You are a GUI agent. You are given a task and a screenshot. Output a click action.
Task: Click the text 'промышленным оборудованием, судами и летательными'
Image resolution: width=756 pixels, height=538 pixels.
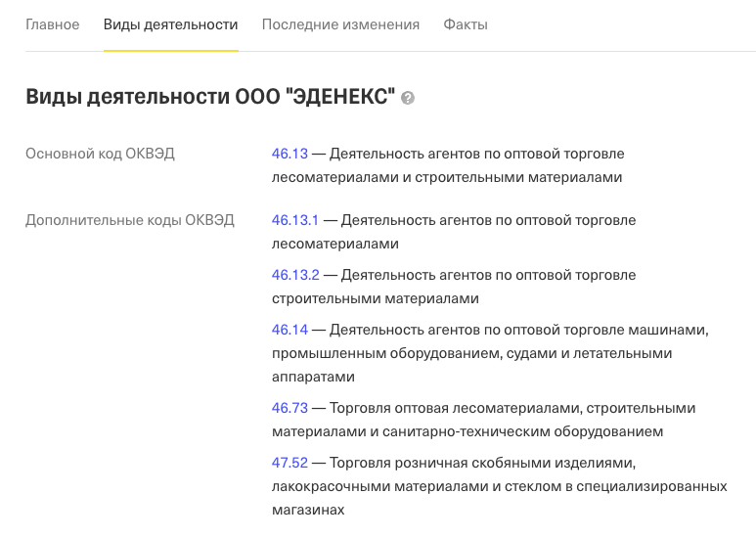click(472, 353)
